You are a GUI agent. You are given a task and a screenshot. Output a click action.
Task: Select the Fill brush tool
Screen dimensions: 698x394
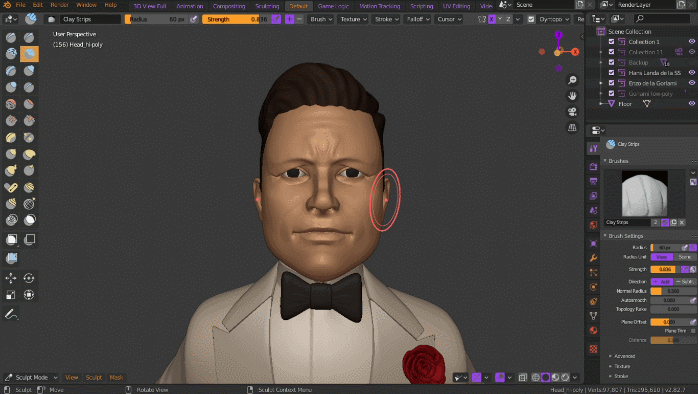click(11, 120)
